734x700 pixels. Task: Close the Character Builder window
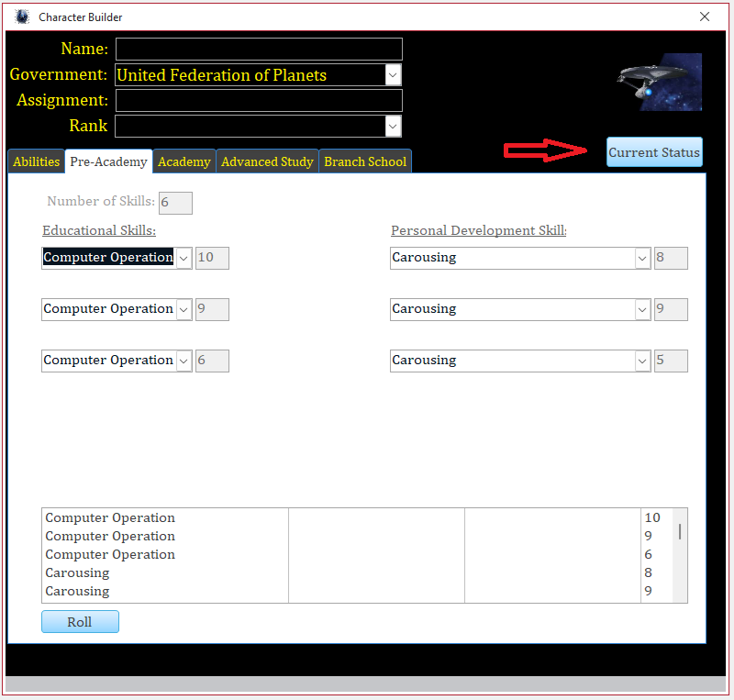coord(705,17)
